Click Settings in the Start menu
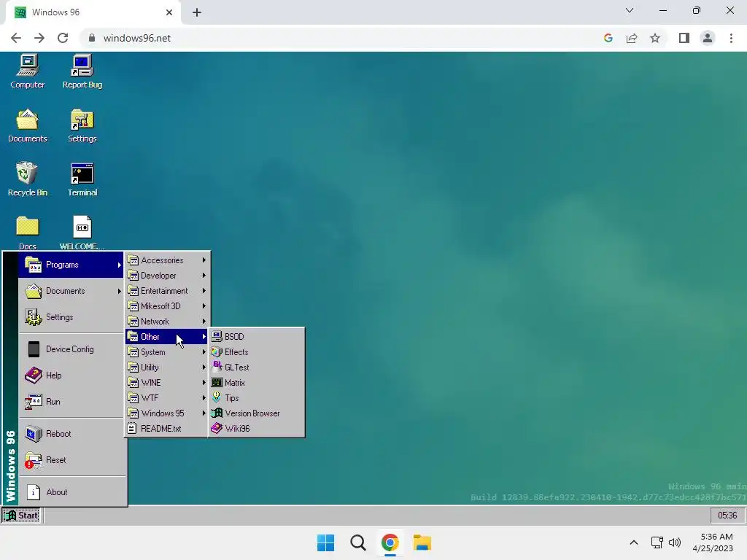Image resolution: width=747 pixels, height=560 pixels. point(71,317)
